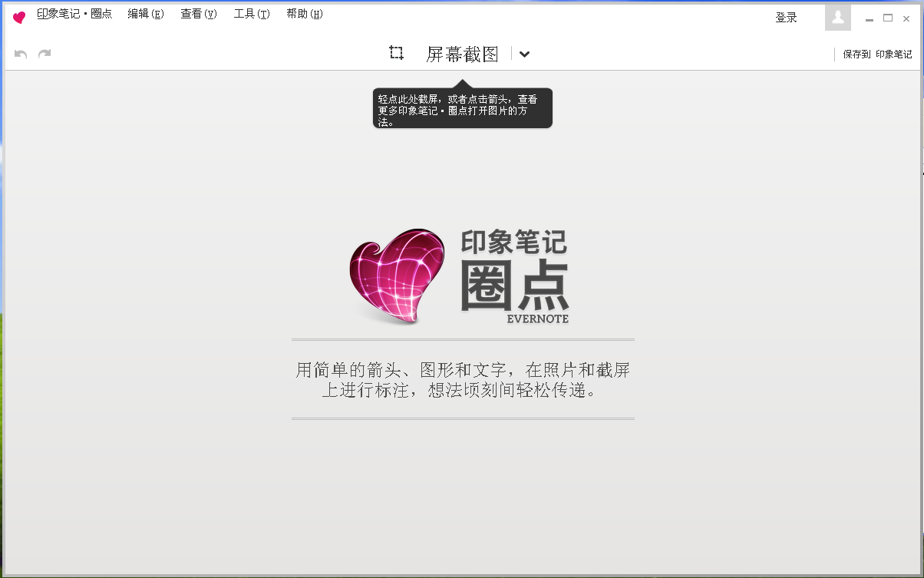Screen dimensions: 924x578
Task: Click the Skitch heart app icon
Action: tap(19, 17)
